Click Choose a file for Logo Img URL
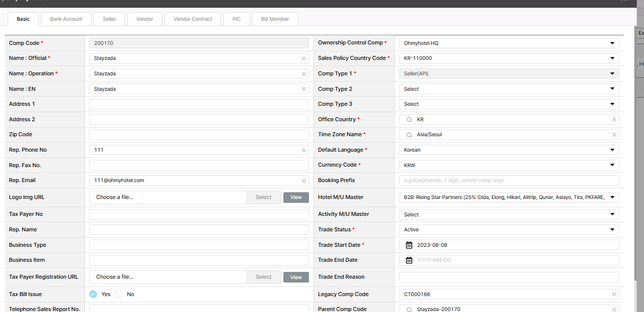 (168, 197)
